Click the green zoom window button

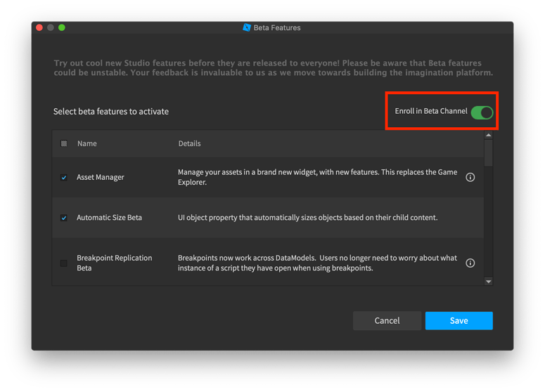(62, 27)
